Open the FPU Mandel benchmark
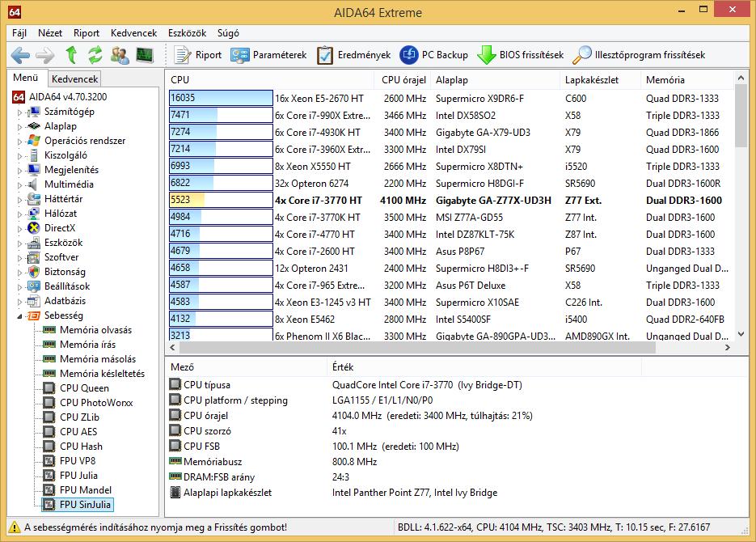Image resolution: width=756 pixels, height=542 pixels. (x=86, y=490)
